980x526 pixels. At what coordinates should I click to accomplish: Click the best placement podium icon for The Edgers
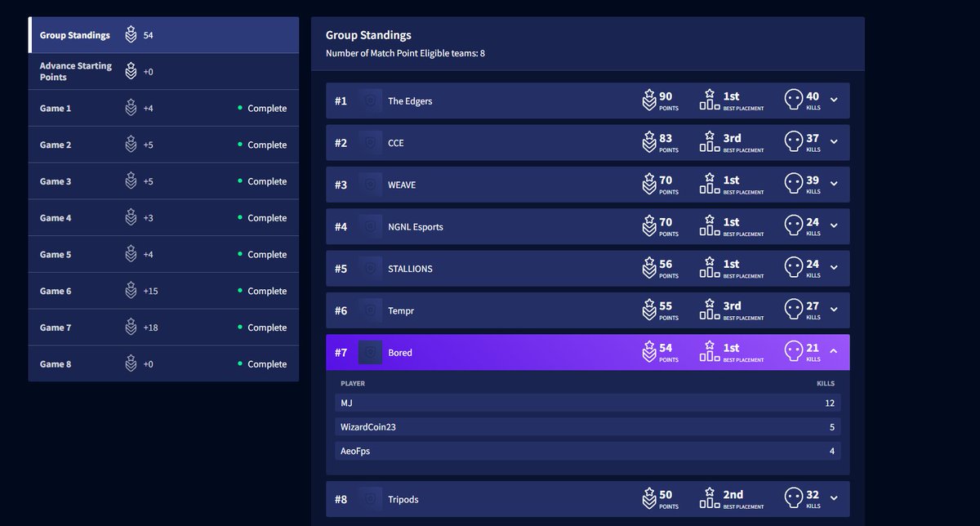click(x=709, y=100)
